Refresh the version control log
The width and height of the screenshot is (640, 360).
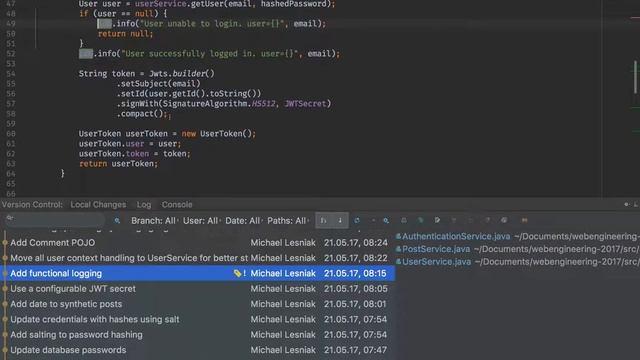357,220
